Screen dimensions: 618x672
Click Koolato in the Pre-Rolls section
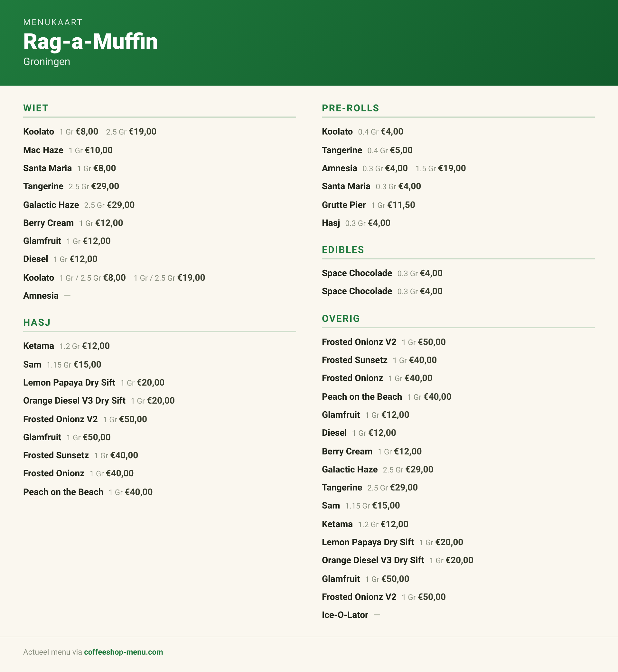pyautogui.click(x=337, y=131)
